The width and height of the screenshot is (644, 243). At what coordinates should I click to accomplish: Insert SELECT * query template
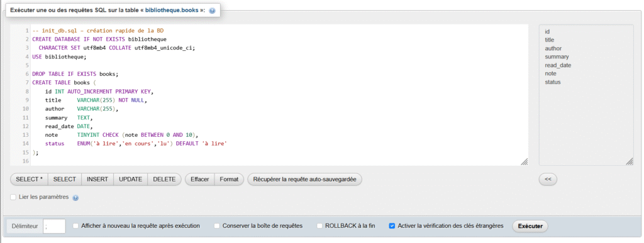click(x=29, y=179)
